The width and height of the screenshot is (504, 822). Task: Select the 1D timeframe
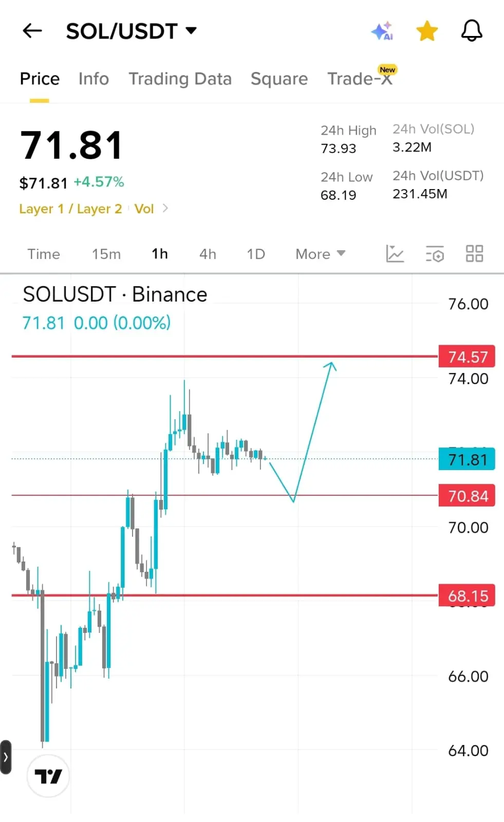[256, 254]
